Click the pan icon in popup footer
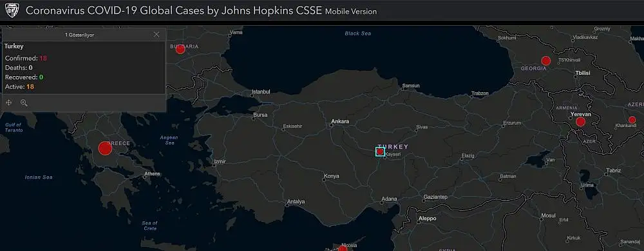Screen dimensions: 644x251 pos(9,103)
